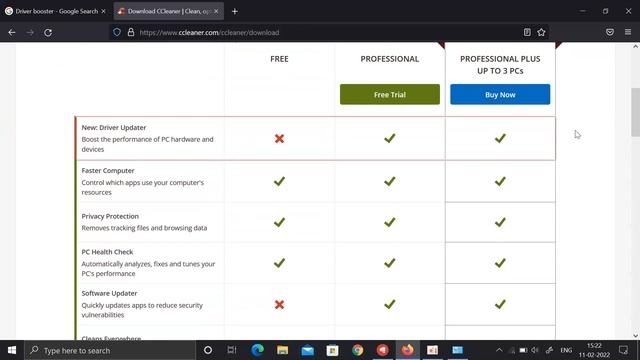Screen dimensions: 640x360
Task: Click 'Quickly updates apps to reduce security' text
Action: point(142,305)
